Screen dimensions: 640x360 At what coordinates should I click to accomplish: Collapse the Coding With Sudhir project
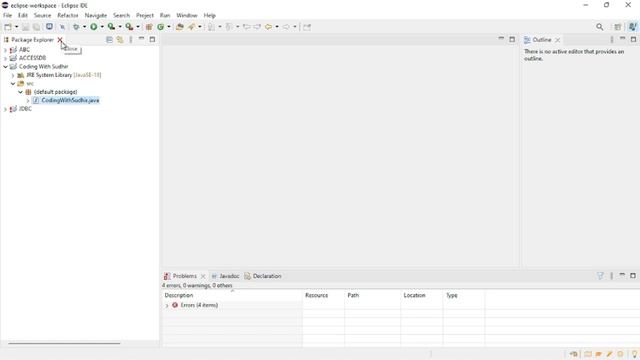5,67
